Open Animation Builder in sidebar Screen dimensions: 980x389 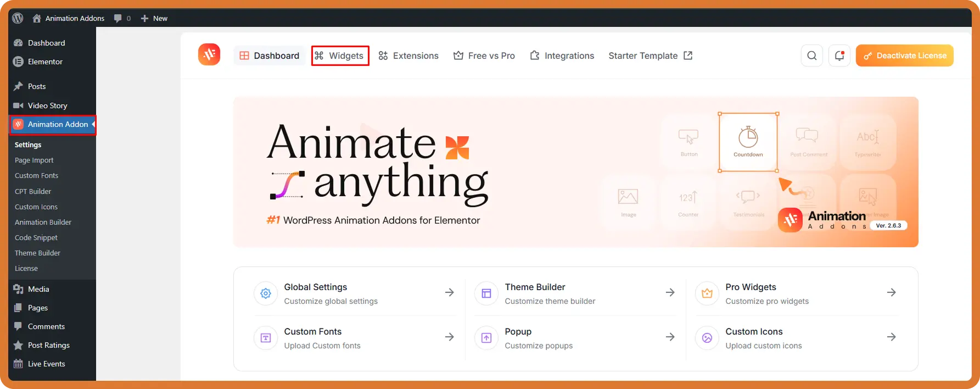[43, 222]
